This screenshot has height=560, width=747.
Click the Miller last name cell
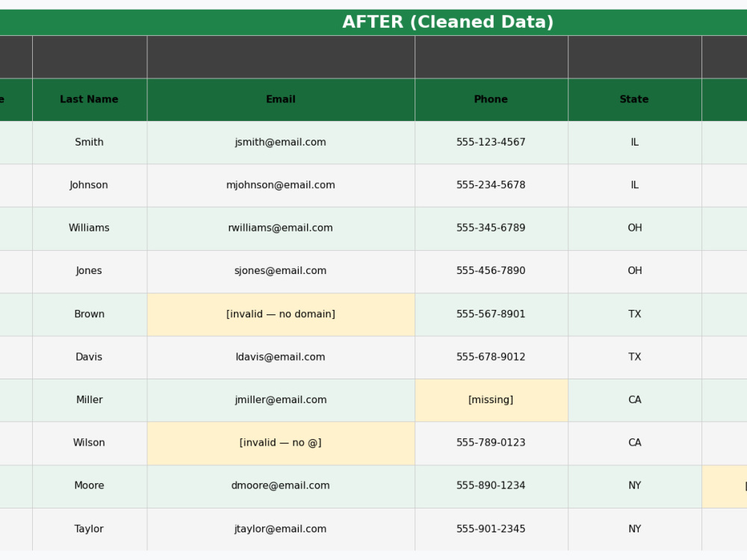pos(90,400)
